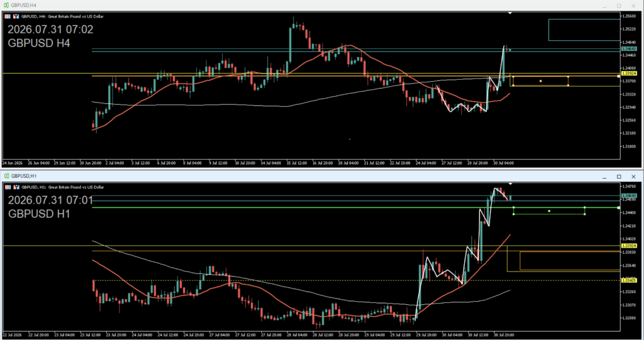The image size is (644, 340).
Task: Click '15 Jul 12:00' on H4 time axis
Action: 297,163
